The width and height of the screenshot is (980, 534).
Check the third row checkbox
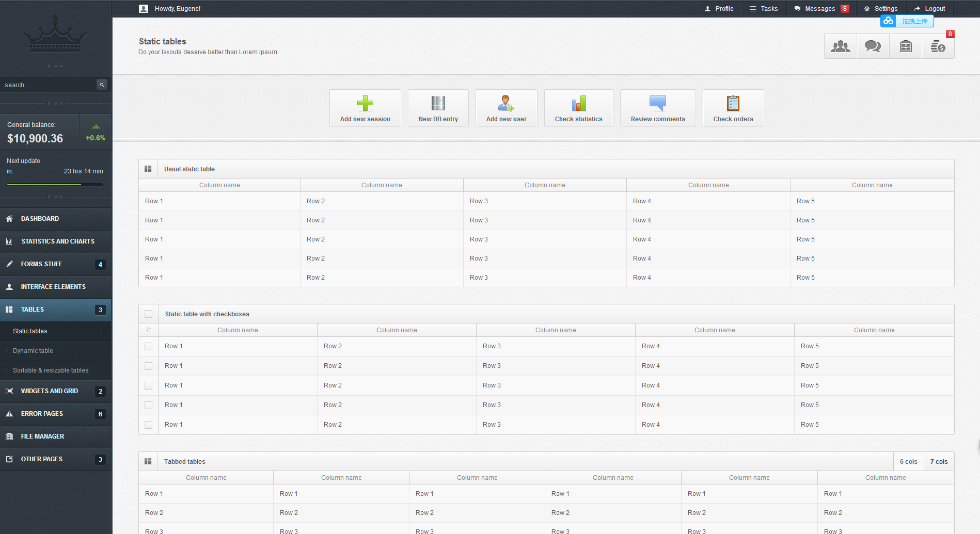(149, 385)
